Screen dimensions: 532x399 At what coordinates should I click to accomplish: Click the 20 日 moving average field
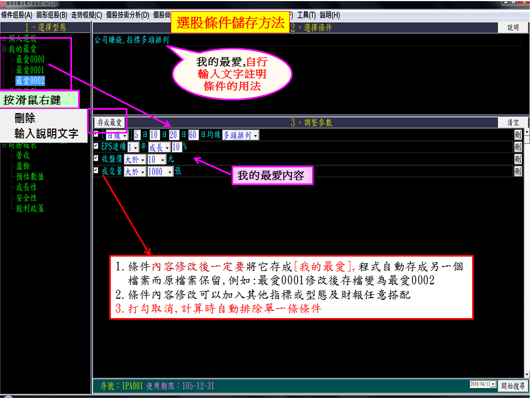(173, 135)
